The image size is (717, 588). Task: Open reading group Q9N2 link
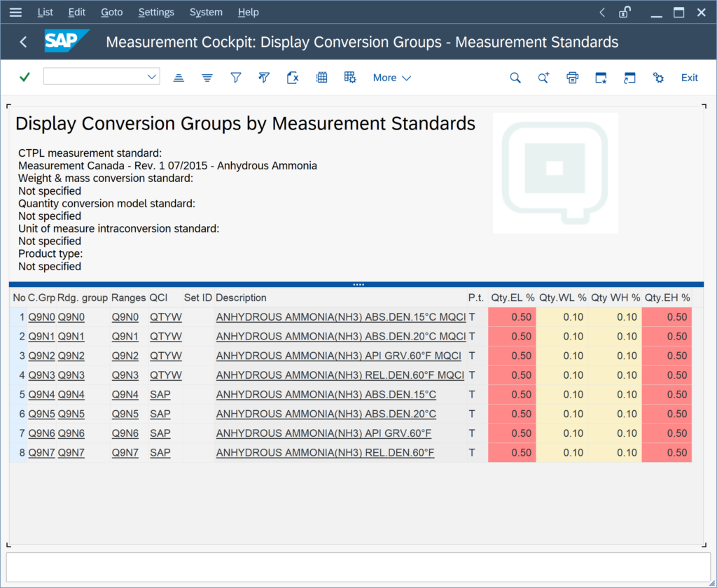pos(71,356)
